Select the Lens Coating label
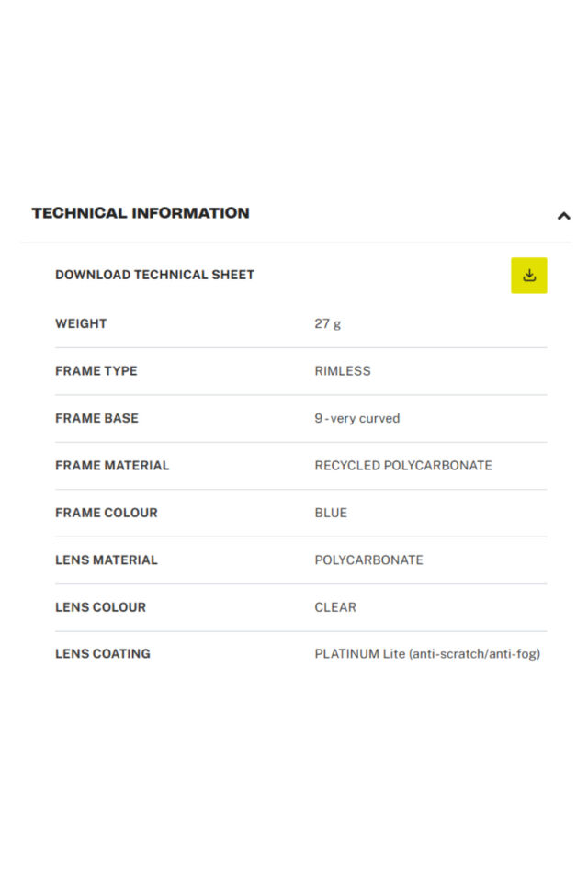Viewport: 588px width, 882px height. coord(103,653)
